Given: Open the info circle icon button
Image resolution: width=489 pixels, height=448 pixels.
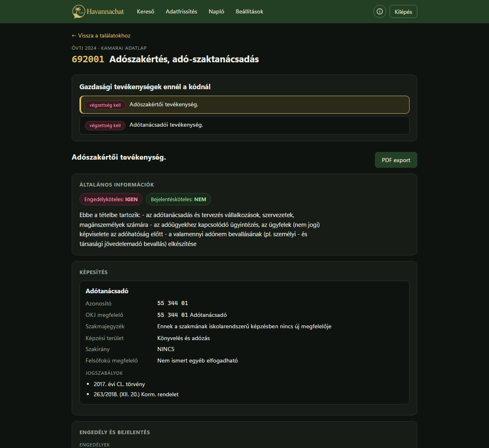Looking at the screenshot, I should pyautogui.click(x=380, y=11).
